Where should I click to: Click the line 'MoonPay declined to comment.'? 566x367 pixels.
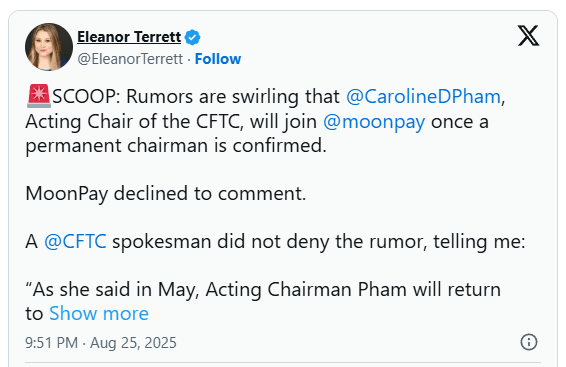point(166,193)
